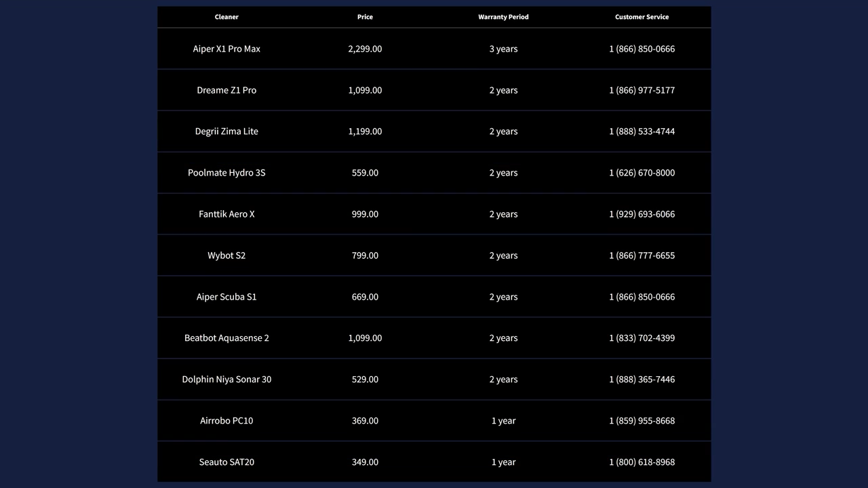This screenshot has width=868, height=488.
Task: Click phone number 1 (800) 618-8968
Action: [x=642, y=462]
